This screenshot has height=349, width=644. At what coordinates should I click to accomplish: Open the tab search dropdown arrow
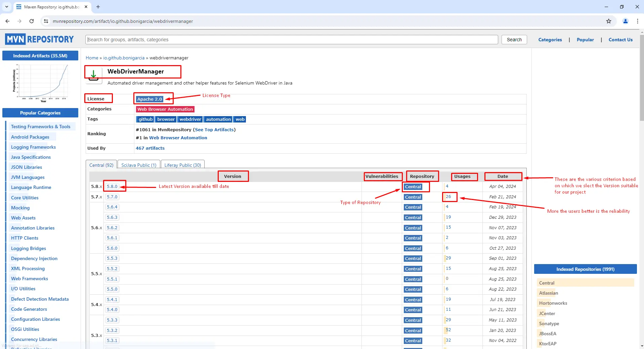click(x=6, y=7)
